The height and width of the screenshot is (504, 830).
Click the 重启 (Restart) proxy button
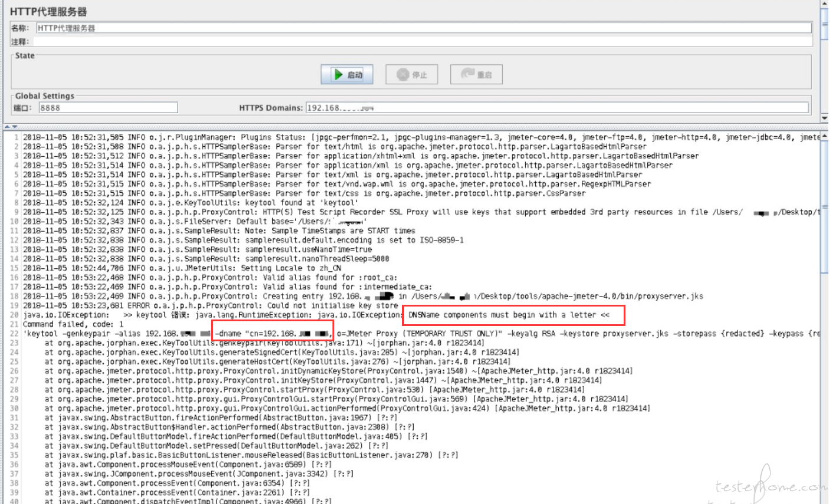coord(476,75)
